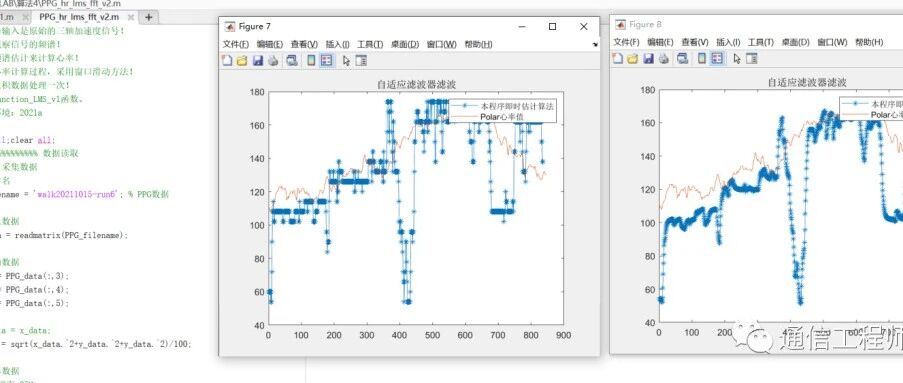Image resolution: width=903 pixels, height=383 pixels.
Task: Open 窗口(W) menu in Figure 8
Action: click(x=832, y=42)
